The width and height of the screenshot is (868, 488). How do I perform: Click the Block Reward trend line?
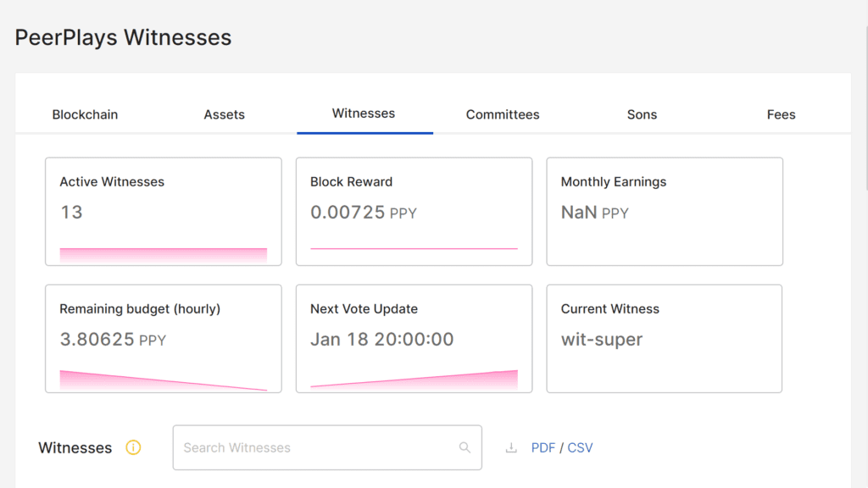pyautogui.click(x=414, y=248)
